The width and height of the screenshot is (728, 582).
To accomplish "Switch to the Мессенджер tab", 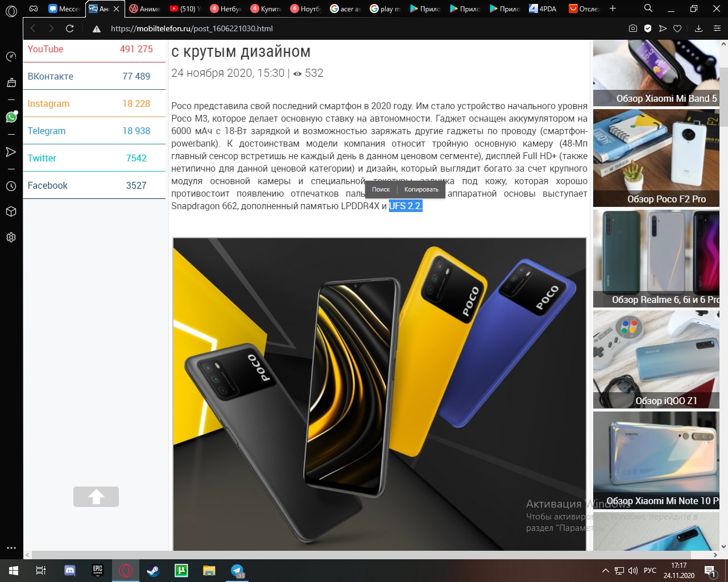I will pos(65,9).
